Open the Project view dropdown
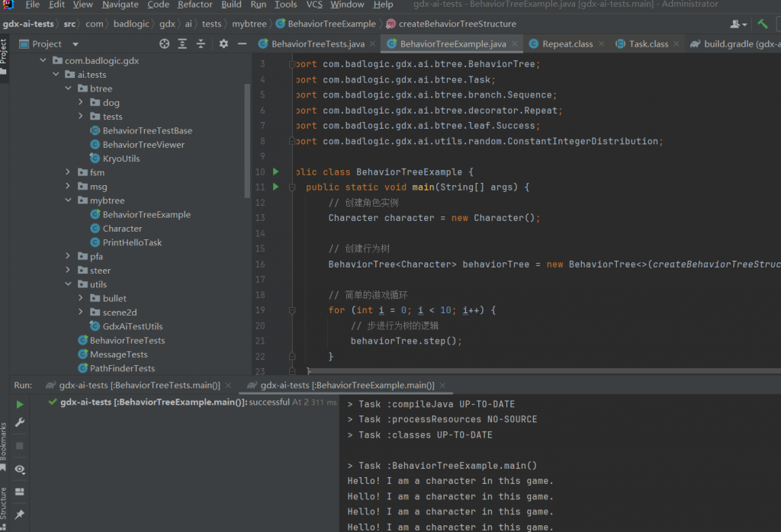 pyautogui.click(x=75, y=44)
